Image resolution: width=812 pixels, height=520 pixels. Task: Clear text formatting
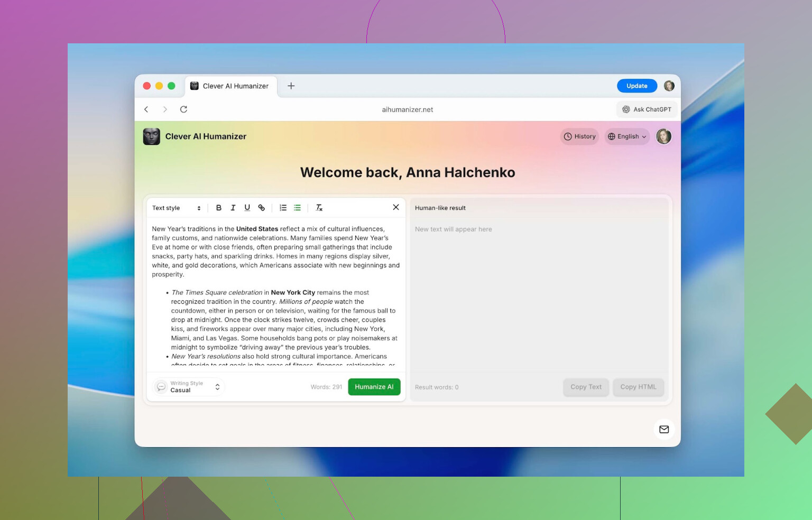(319, 208)
